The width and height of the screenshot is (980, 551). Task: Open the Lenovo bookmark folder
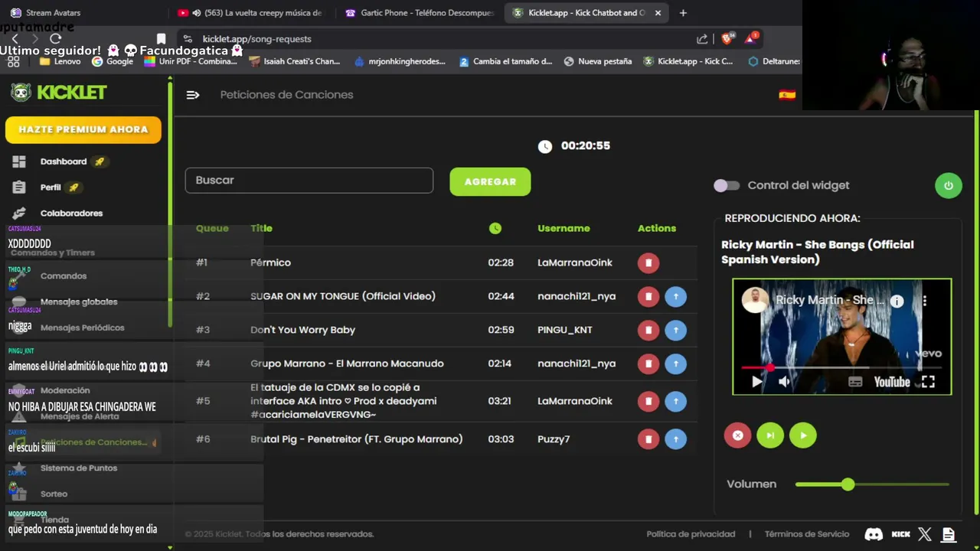click(x=60, y=61)
